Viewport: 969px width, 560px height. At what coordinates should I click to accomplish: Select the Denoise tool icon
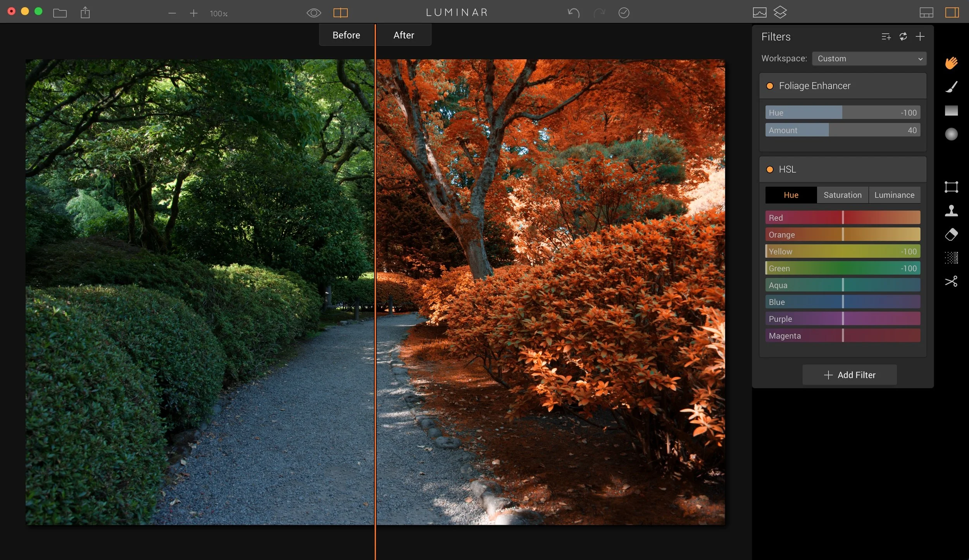point(952,257)
